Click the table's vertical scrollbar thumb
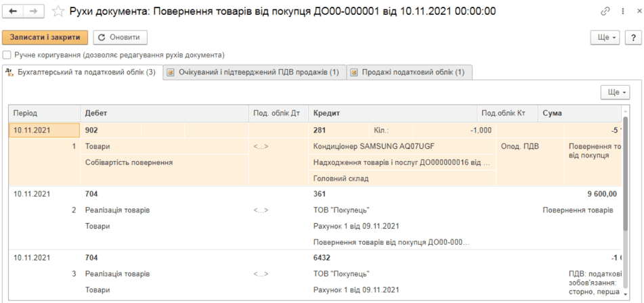 (x=626, y=172)
